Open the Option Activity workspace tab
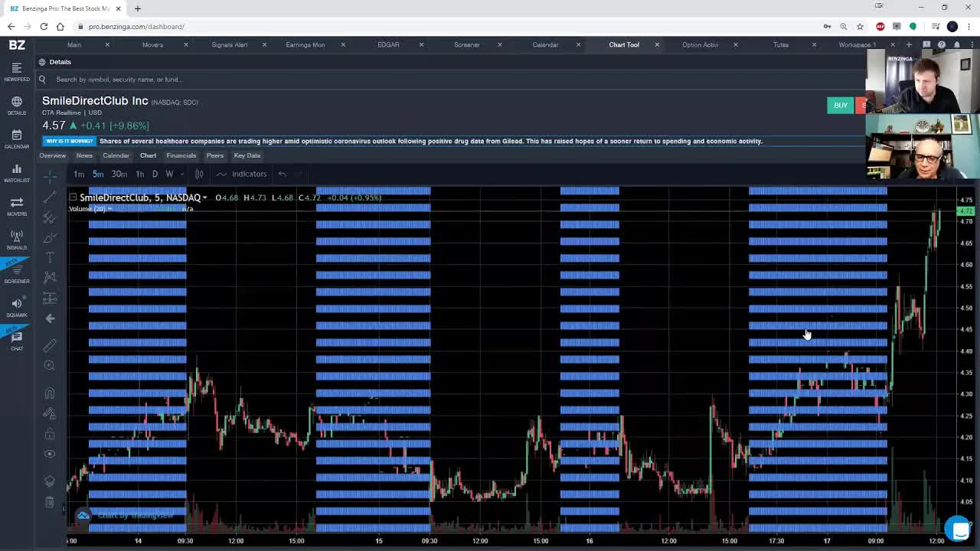Viewport: 980px width, 551px height. click(x=700, y=44)
